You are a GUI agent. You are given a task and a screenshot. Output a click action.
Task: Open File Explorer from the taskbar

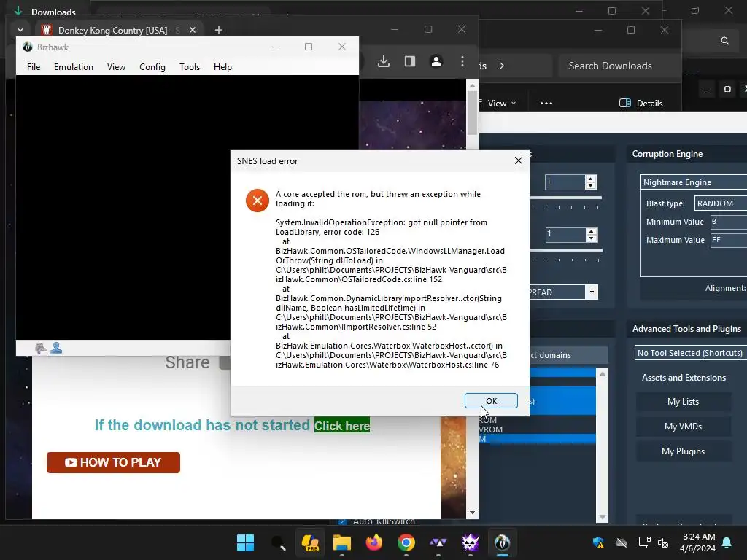pyautogui.click(x=342, y=542)
